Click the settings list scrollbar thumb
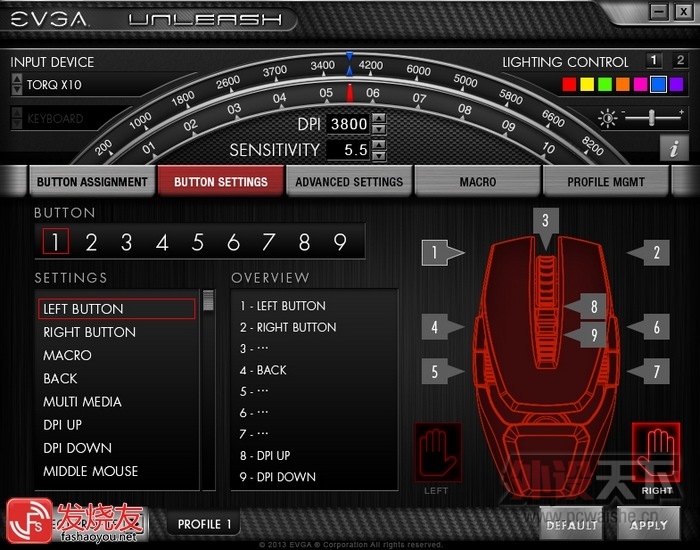Screen dimensions: 700x550 point(208,300)
